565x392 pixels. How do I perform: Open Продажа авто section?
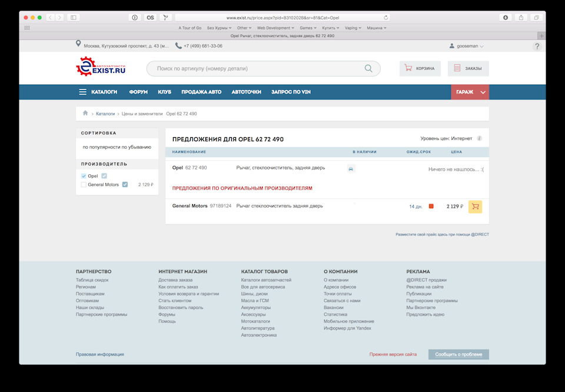coord(201,92)
